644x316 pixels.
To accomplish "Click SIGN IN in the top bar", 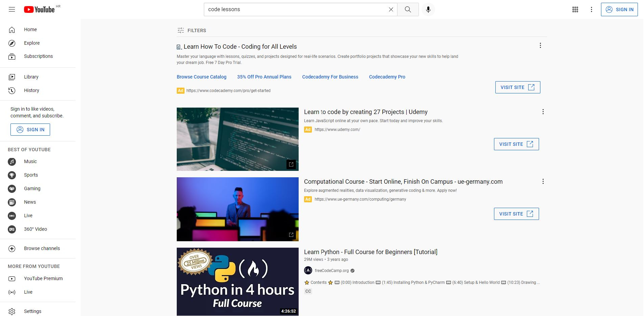I will pyautogui.click(x=619, y=9).
